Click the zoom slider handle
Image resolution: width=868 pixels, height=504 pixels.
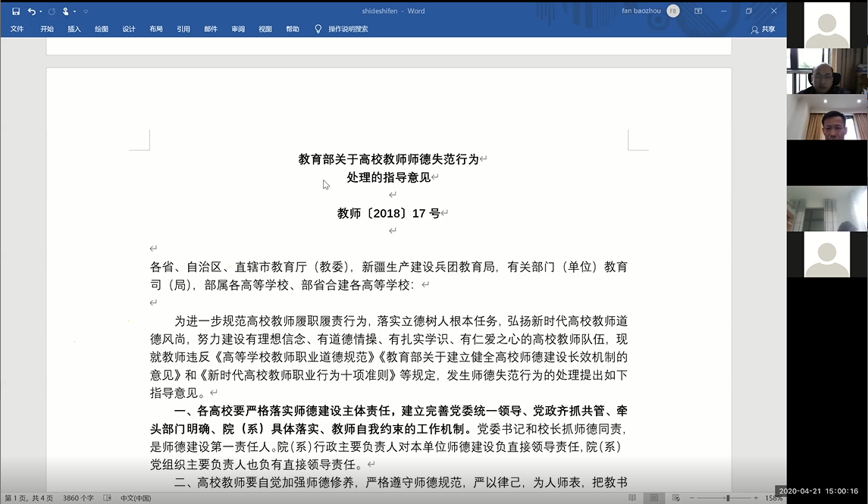coord(728,498)
